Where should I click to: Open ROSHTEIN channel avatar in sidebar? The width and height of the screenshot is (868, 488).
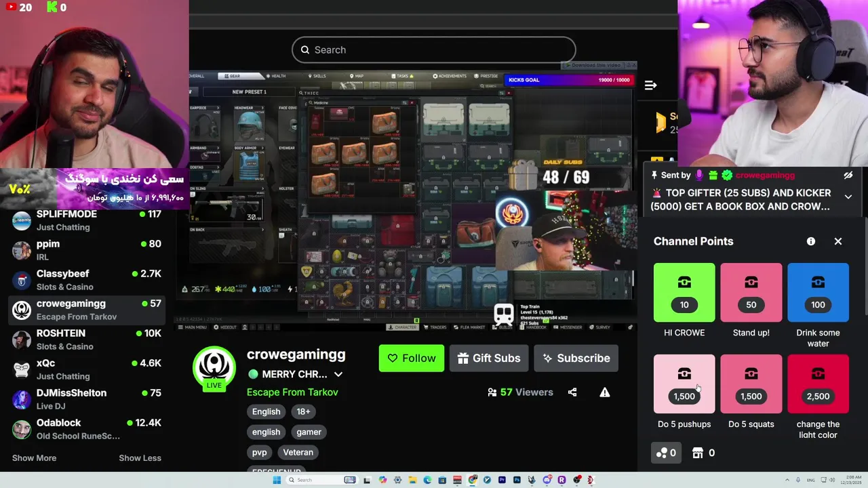[22, 340]
